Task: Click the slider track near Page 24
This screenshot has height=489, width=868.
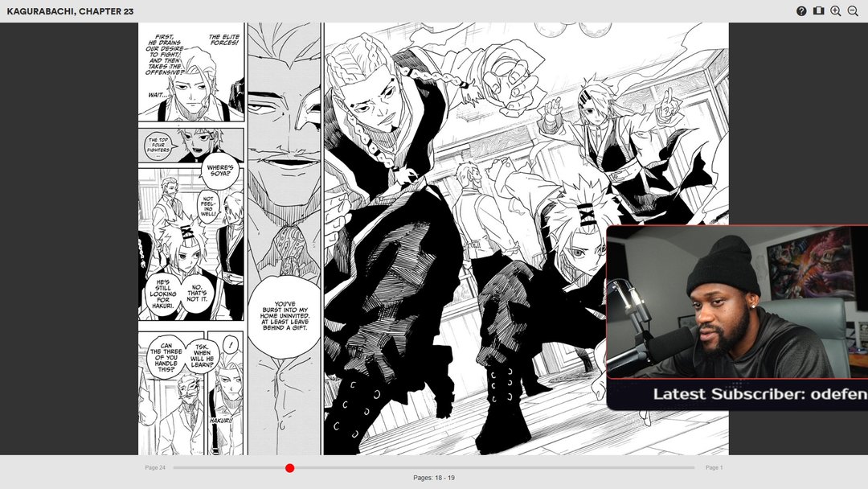Action: (x=193, y=468)
